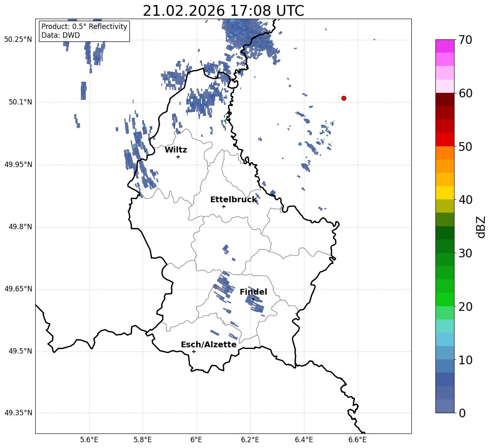This screenshot has width=491, height=448.
Task: Click the 6.4°E longitude label
Action: [304, 440]
